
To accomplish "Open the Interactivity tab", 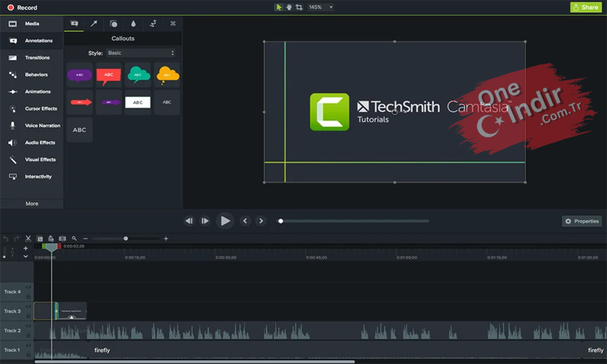I will [x=31, y=176].
